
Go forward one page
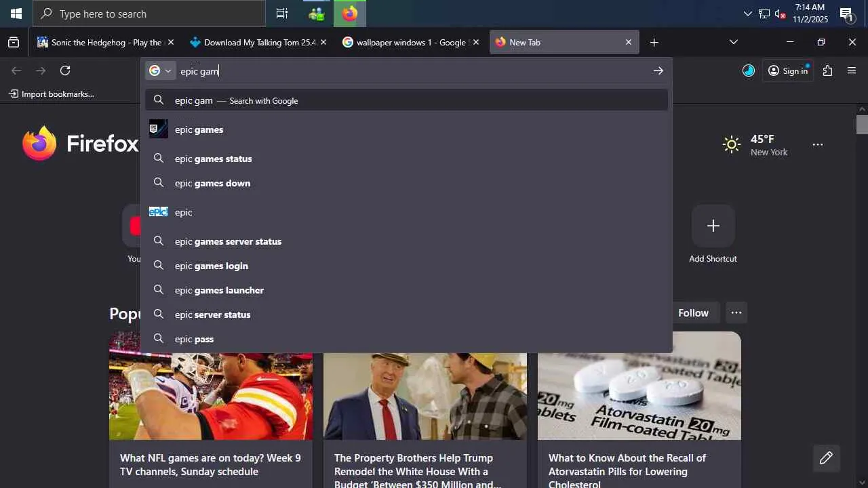pyautogui.click(x=41, y=70)
